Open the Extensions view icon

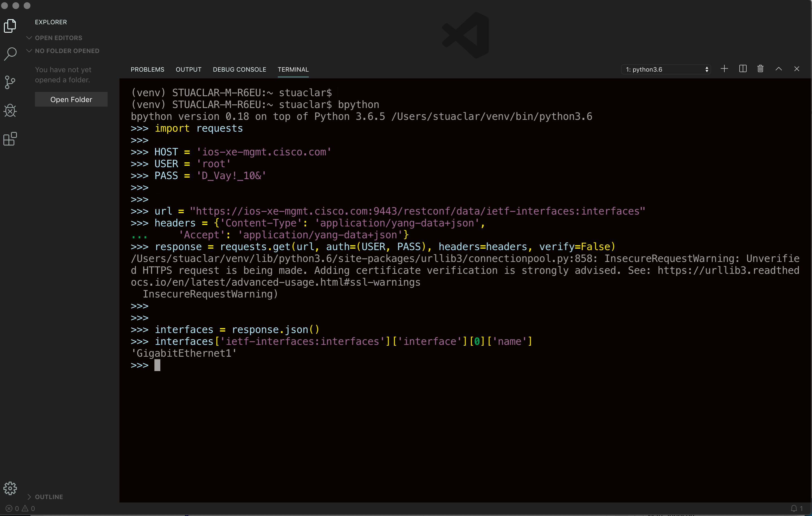pyautogui.click(x=10, y=139)
